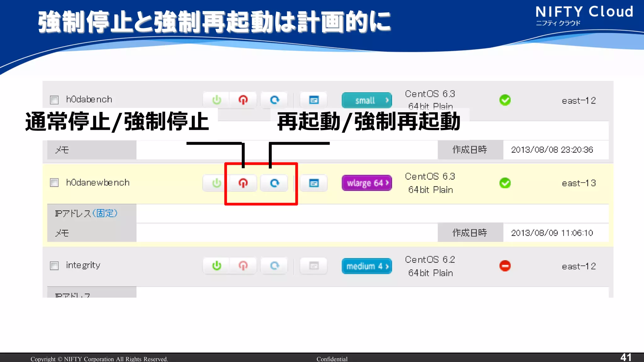
Task: Click the red stopped status icon for integrity
Action: coord(505,266)
